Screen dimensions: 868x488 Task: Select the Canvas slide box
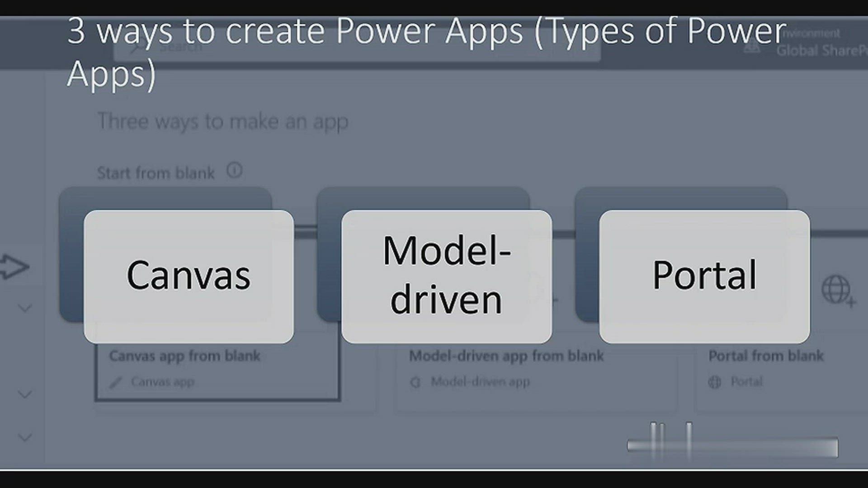[189, 277]
